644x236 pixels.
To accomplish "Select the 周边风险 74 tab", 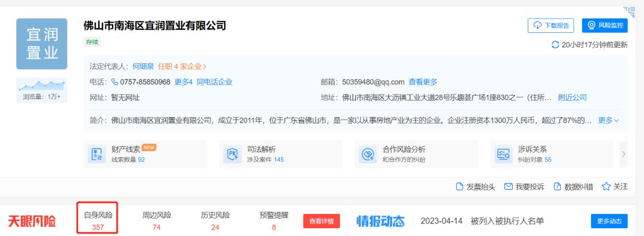I will click(156, 220).
